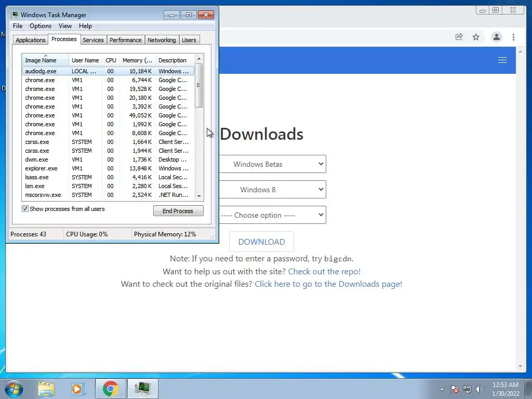Screen dimensions: 532x399
Task: Select the lsm.exe process
Action: point(108,186)
